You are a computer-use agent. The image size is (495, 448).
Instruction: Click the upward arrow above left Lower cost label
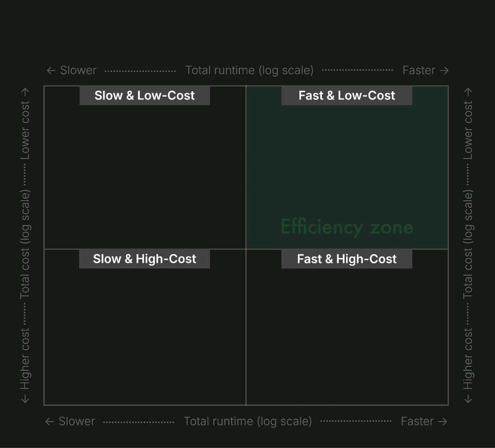pos(25,91)
